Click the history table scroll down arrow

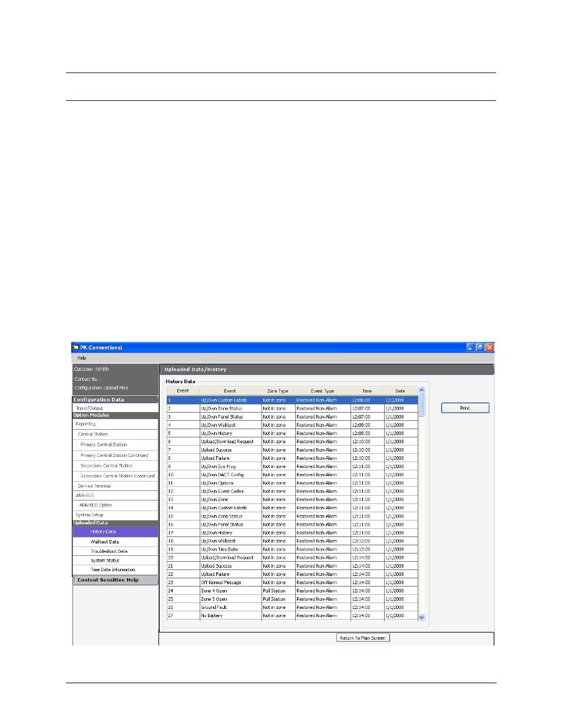[x=421, y=617]
